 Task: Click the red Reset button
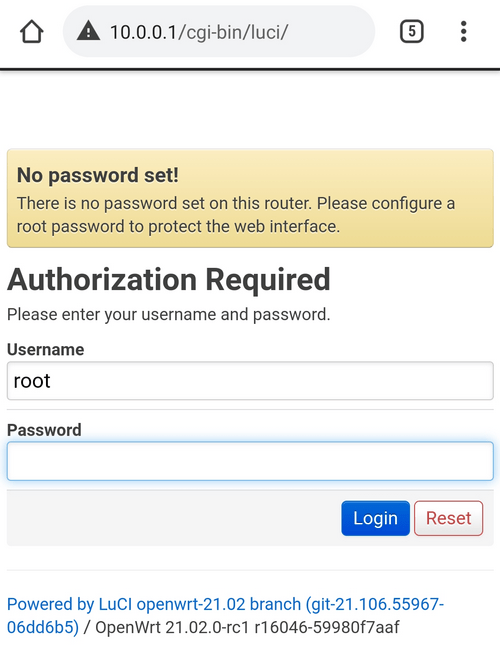(x=449, y=518)
